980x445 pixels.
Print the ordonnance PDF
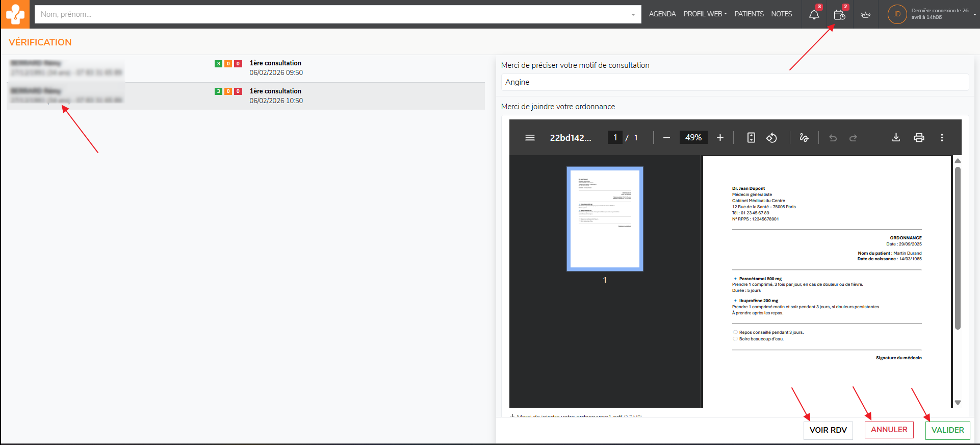pyautogui.click(x=919, y=138)
